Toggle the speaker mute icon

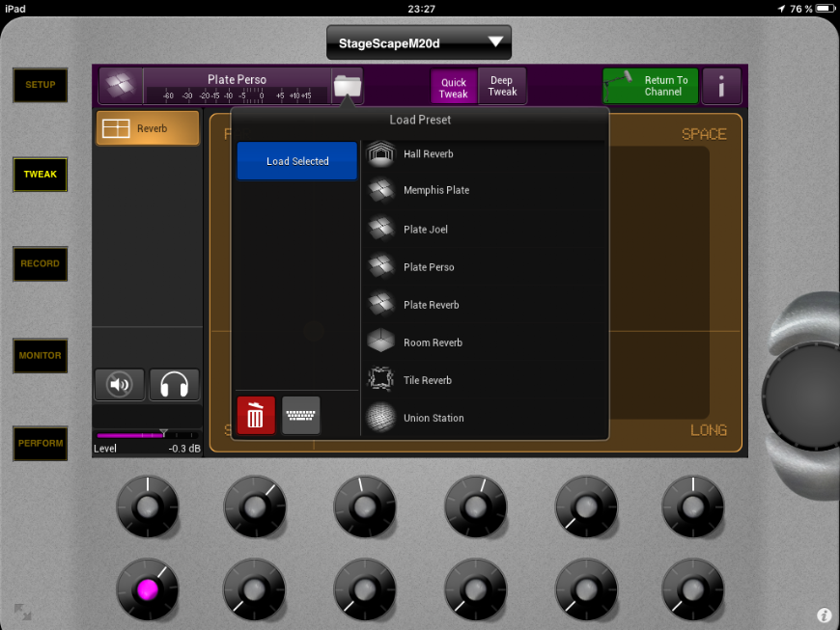(120, 385)
